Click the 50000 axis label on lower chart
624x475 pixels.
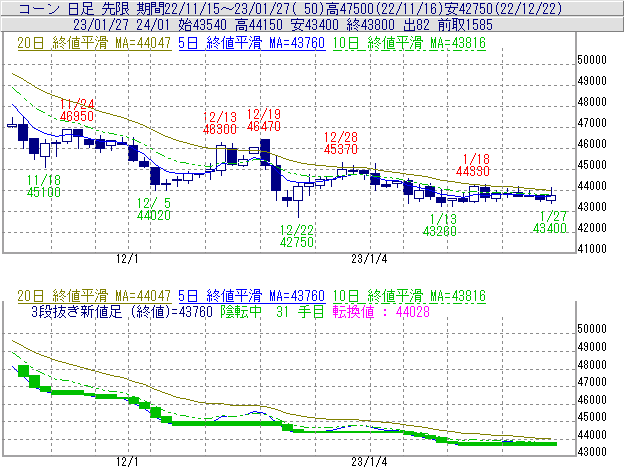[x=592, y=329]
